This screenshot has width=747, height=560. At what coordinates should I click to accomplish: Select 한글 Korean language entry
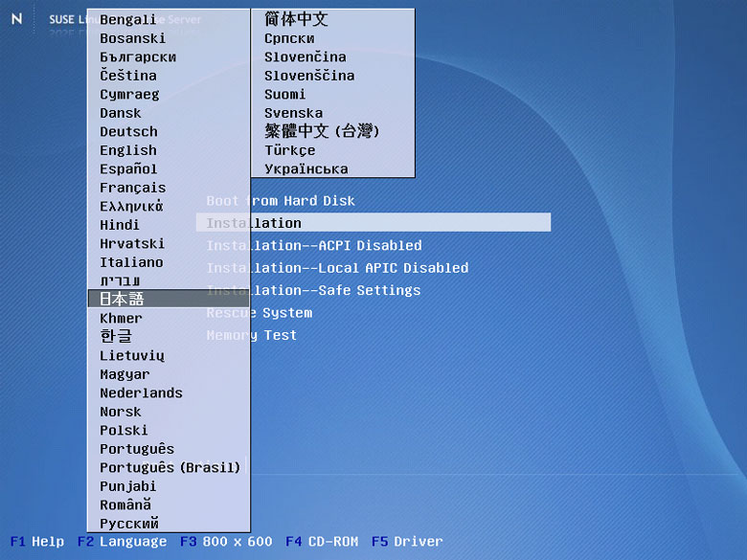(x=115, y=336)
